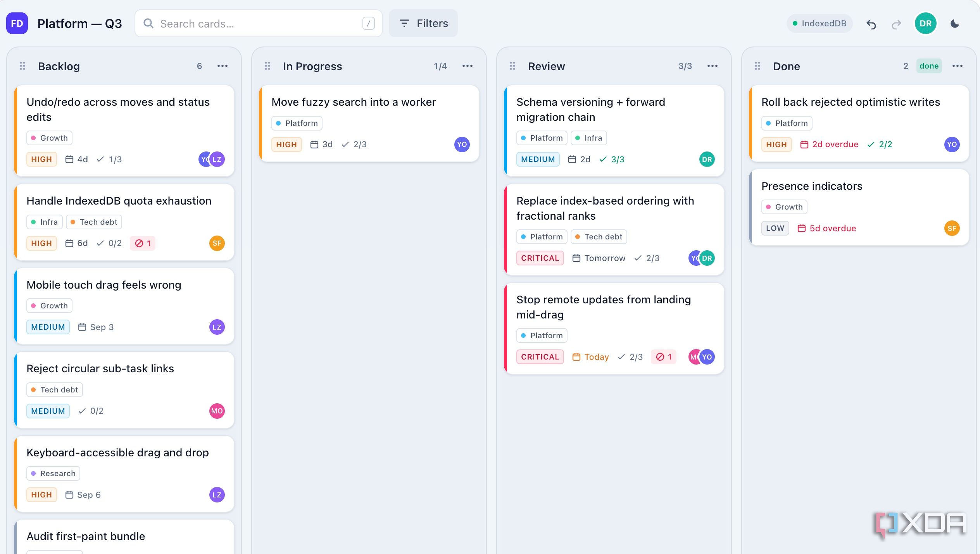Click the FD app logo
This screenshot has height=554, width=980.
[17, 23]
